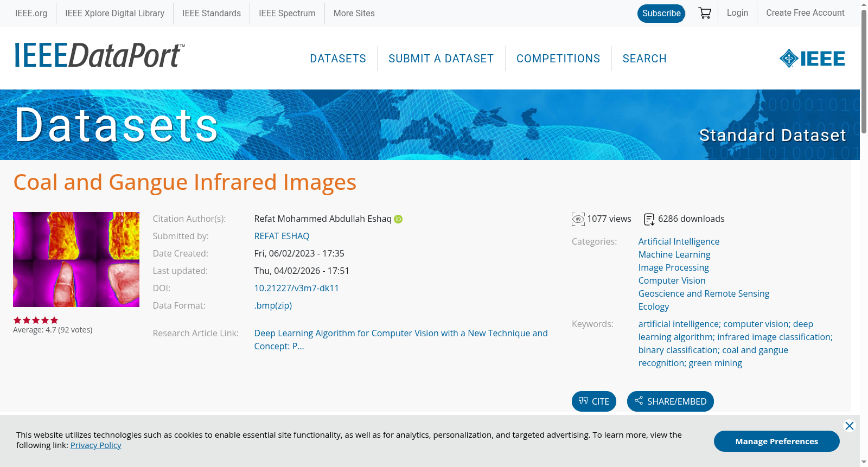Open the shopping cart icon
Viewport: 868px width, 467px height.
[x=705, y=13]
